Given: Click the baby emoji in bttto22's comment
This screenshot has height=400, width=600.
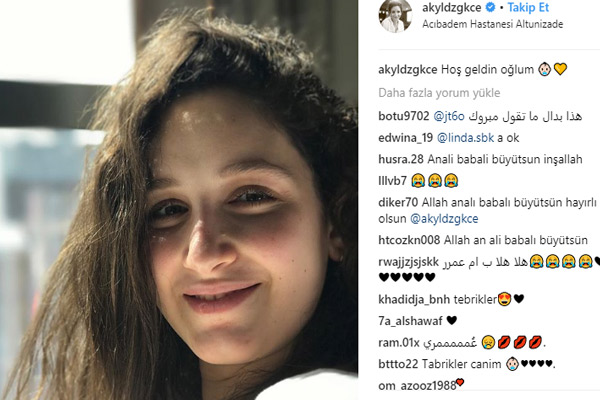Looking at the screenshot, I should [512, 364].
